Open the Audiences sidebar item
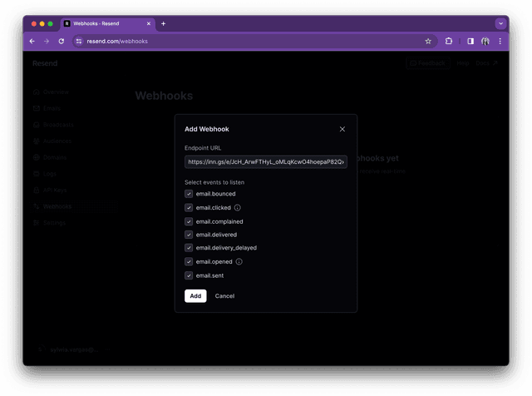 pyautogui.click(x=52, y=141)
